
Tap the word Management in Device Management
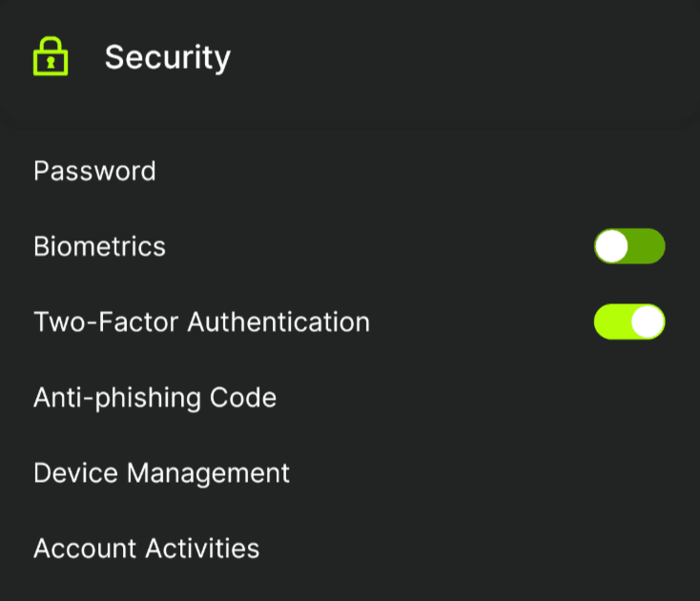[x=209, y=473]
